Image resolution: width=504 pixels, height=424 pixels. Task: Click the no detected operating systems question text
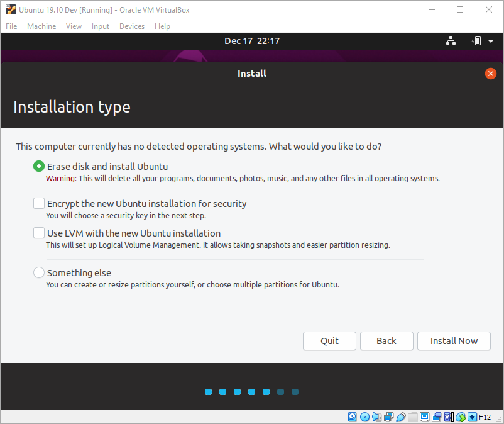point(199,147)
